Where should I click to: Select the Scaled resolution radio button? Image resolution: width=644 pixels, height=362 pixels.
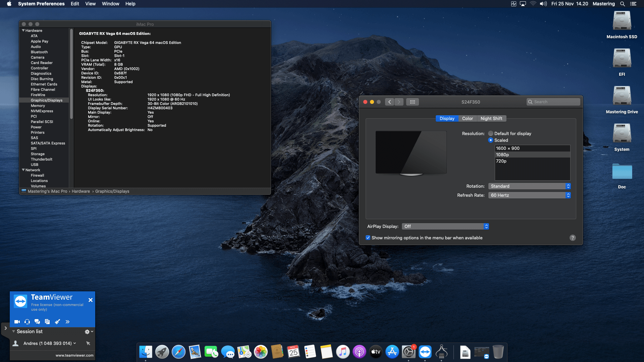[491, 140]
